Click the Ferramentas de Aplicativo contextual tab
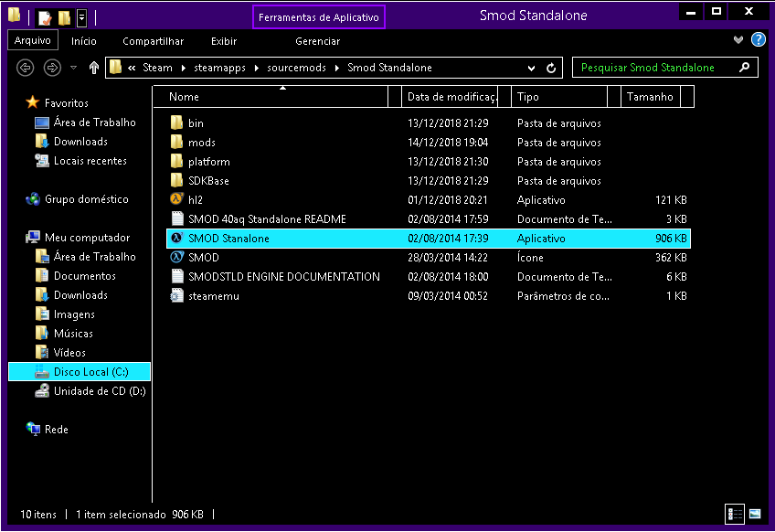This screenshot has width=775, height=532. (318, 17)
